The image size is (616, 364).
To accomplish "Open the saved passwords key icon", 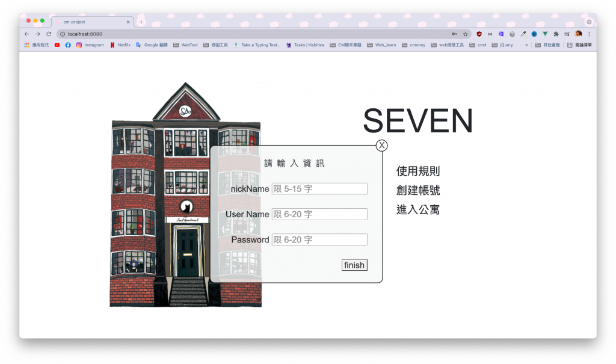I will point(454,34).
